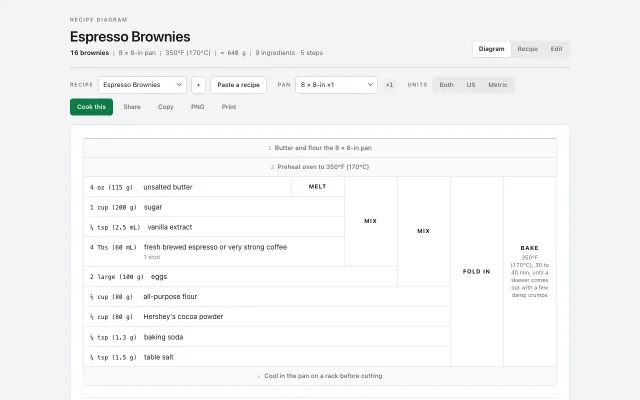Viewport: 640px width, 400px height.
Task: Click the '16 brownies' yield text
Action: click(x=89, y=53)
